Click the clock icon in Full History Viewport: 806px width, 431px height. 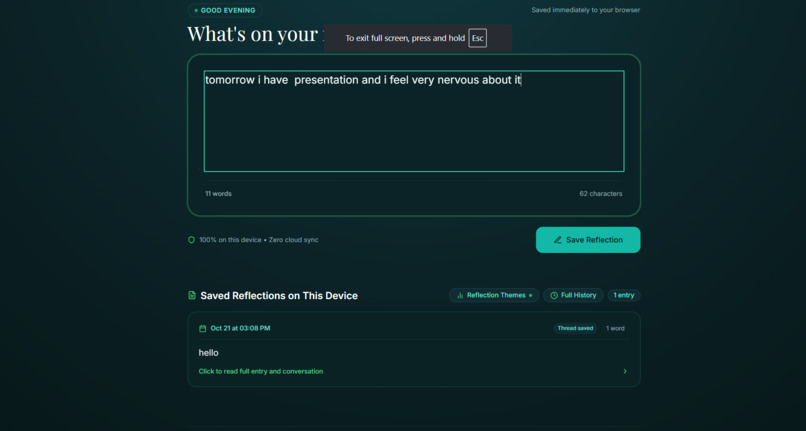pyautogui.click(x=554, y=295)
